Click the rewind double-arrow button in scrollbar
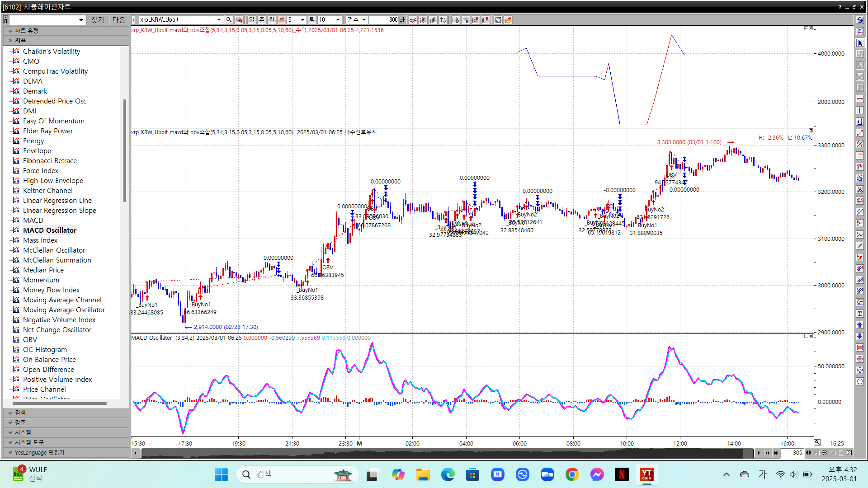868x488 pixels. tap(767, 453)
